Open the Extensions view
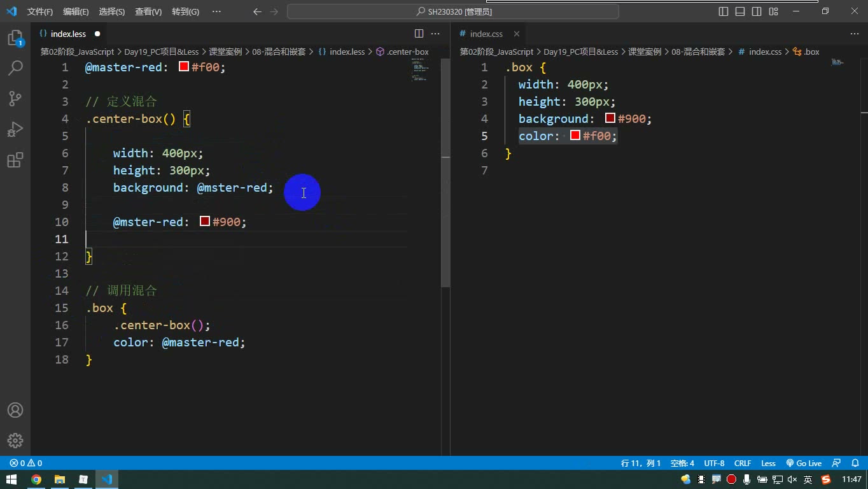This screenshot has height=489, width=868. coord(15,160)
